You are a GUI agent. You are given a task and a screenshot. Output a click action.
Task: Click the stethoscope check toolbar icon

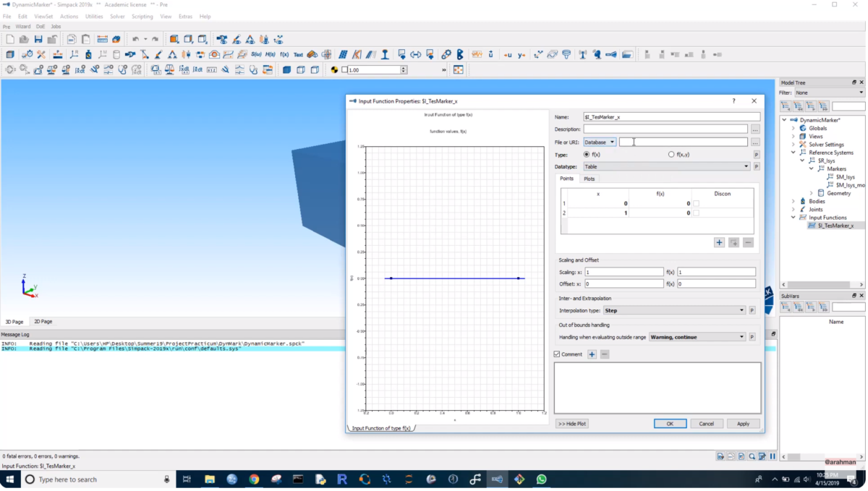[x=253, y=70]
